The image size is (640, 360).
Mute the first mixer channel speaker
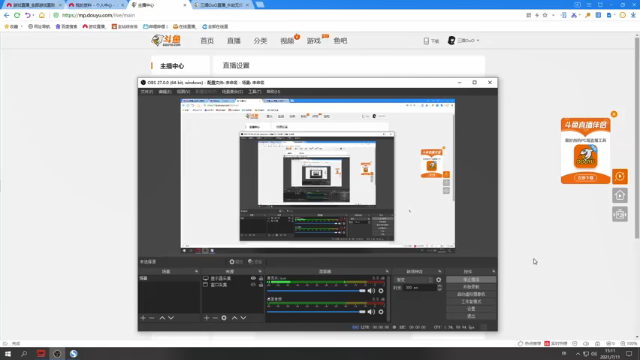[x=371, y=291]
